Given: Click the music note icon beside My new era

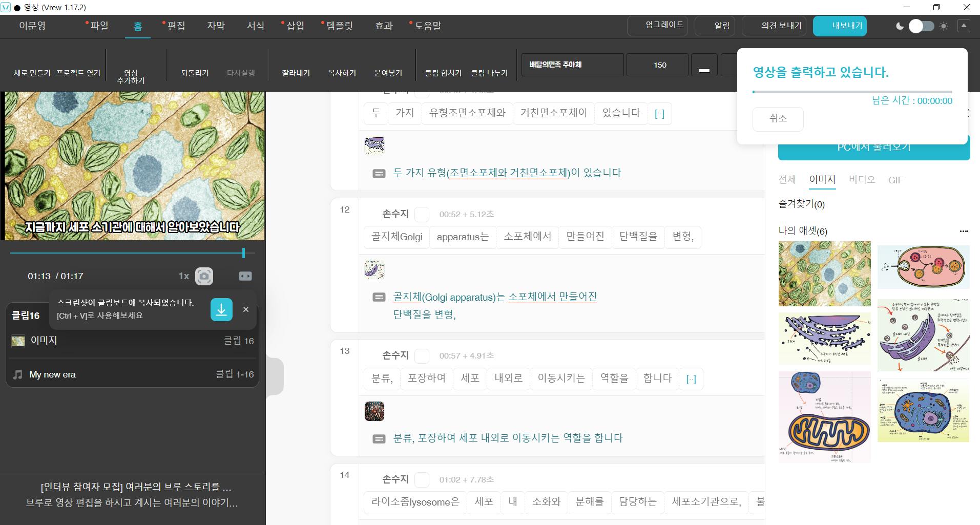Looking at the screenshot, I should (x=18, y=374).
